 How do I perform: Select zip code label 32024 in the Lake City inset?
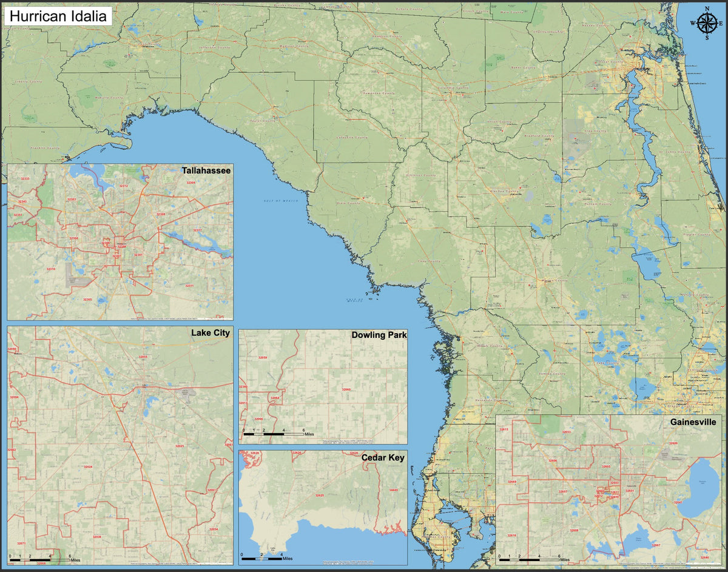pyautogui.click(x=87, y=466)
